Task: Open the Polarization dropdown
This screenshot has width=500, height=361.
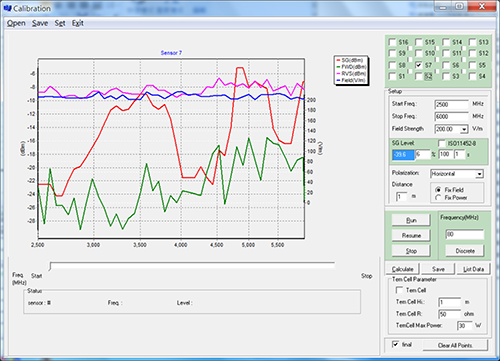Action: pyautogui.click(x=479, y=174)
